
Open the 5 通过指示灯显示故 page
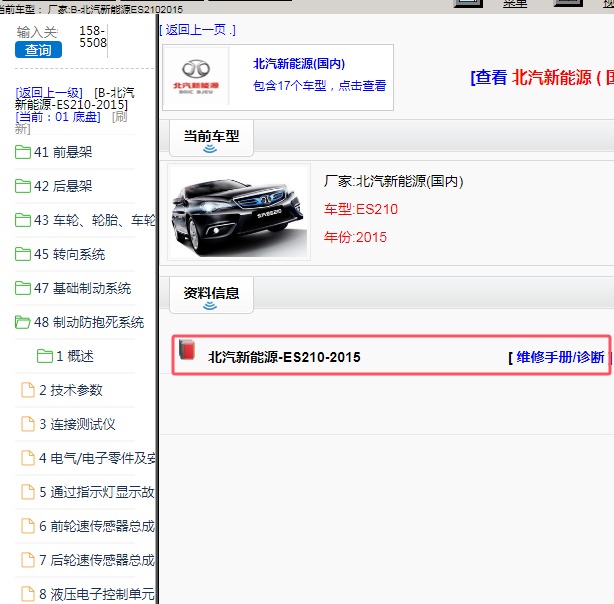[x=97, y=492]
